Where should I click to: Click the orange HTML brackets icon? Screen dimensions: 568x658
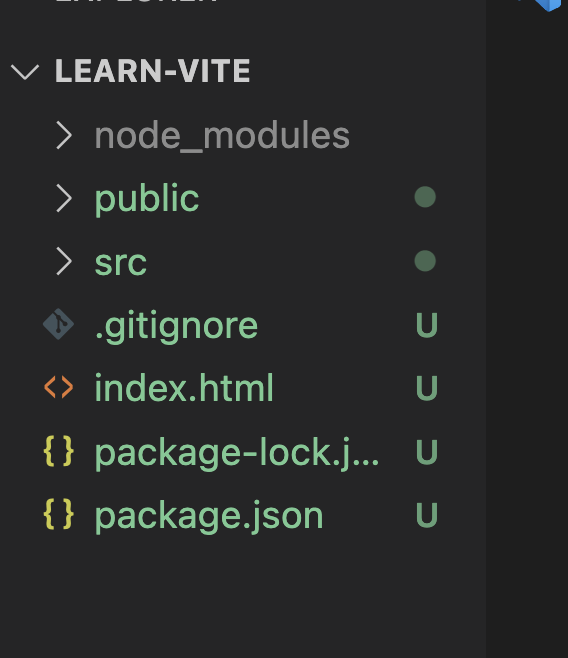[x=59, y=387]
